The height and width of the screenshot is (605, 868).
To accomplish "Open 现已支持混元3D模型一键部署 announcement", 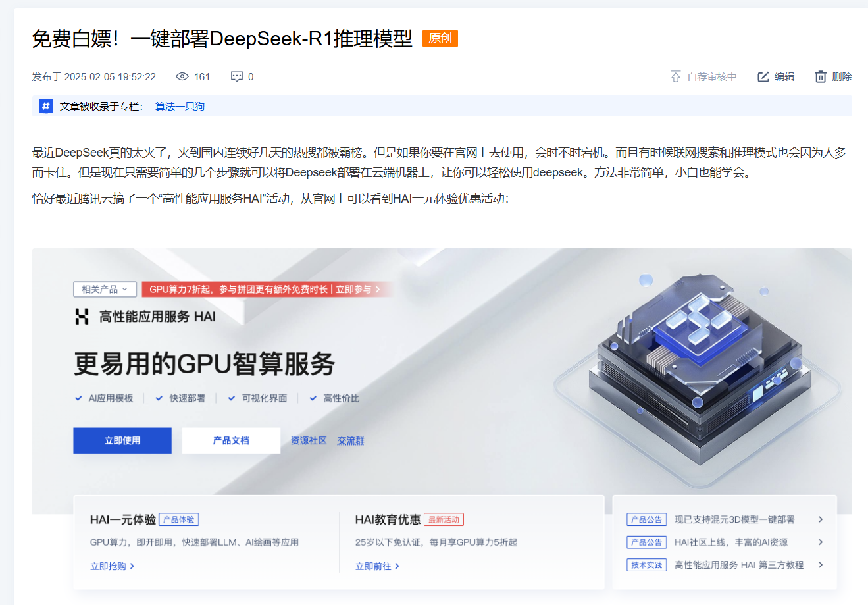I will [734, 519].
